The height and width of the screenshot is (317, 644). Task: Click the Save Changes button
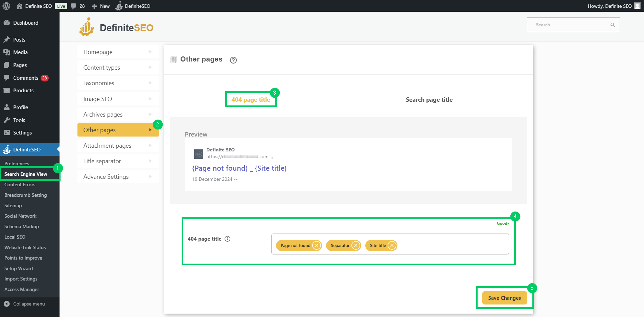504,298
